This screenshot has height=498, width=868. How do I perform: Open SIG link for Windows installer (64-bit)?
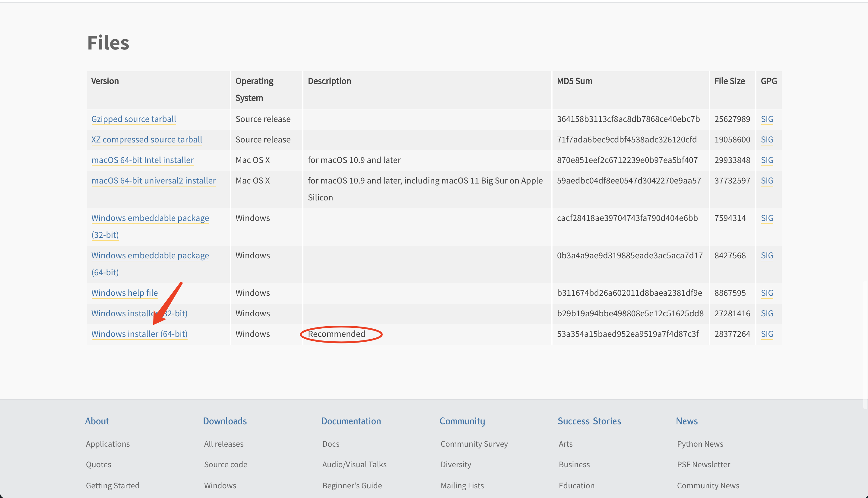pyautogui.click(x=767, y=334)
